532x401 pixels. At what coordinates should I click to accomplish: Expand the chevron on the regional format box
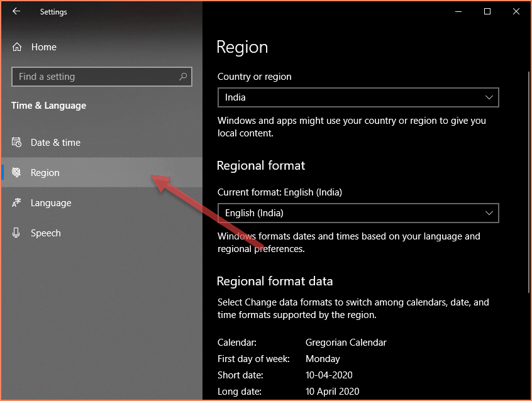click(489, 213)
